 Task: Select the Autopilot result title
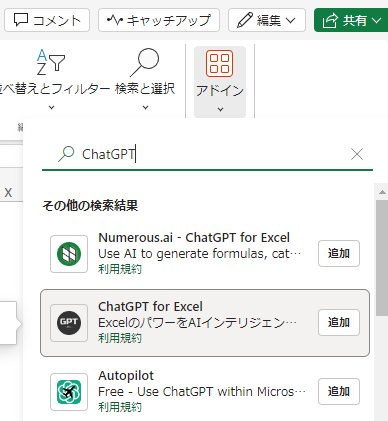click(x=126, y=376)
